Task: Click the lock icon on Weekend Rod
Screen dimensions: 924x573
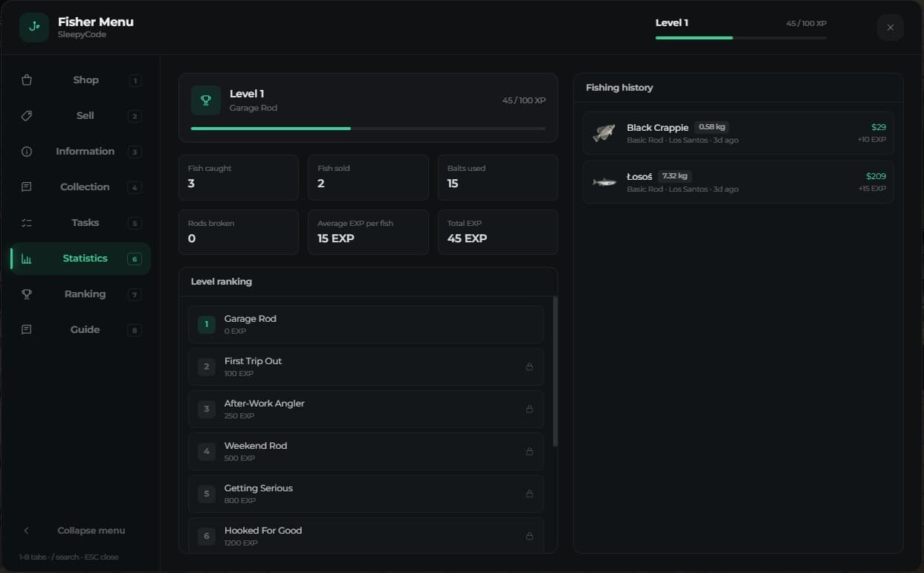Action: [x=529, y=451]
